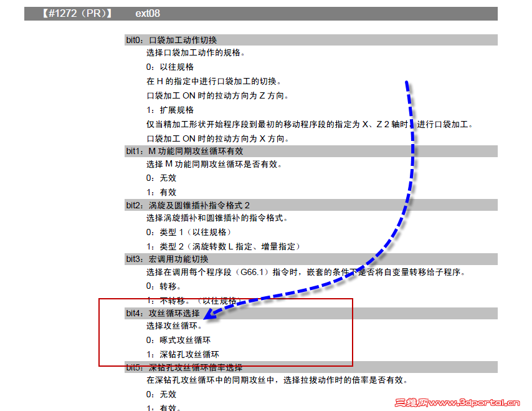Click the line 选择 M 功能同期攻丝循环是否有效

tap(214, 164)
